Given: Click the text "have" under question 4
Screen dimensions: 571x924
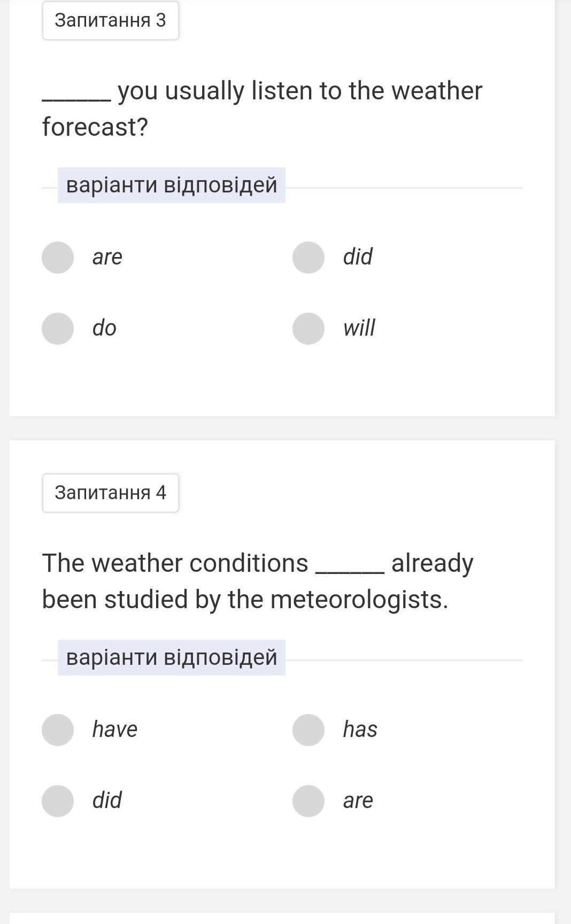Looking at the screenshot, I should click(115, 729).
